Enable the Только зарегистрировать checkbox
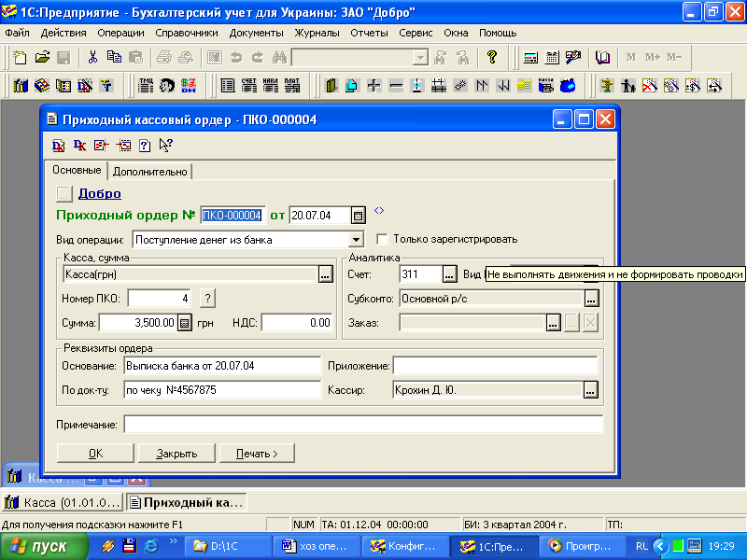Image resolution: width=747 pixels, height=560 pixels. [382, 239]
